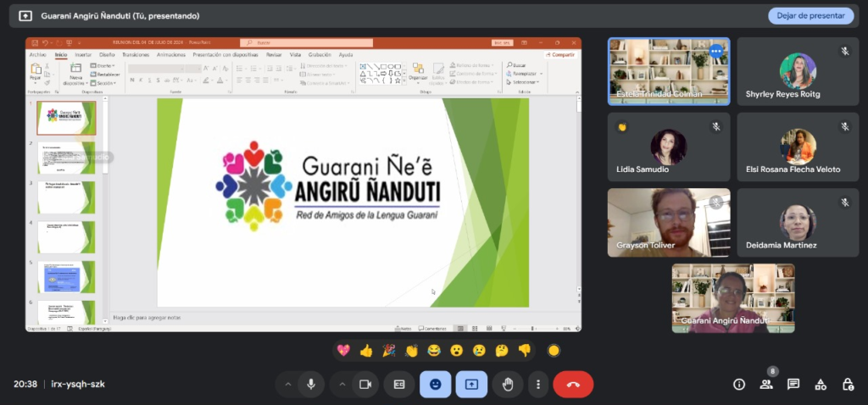This screenshot has width=868, height=405.
Task: Open meeting details info icon
Action: click(x=739, y=385)
